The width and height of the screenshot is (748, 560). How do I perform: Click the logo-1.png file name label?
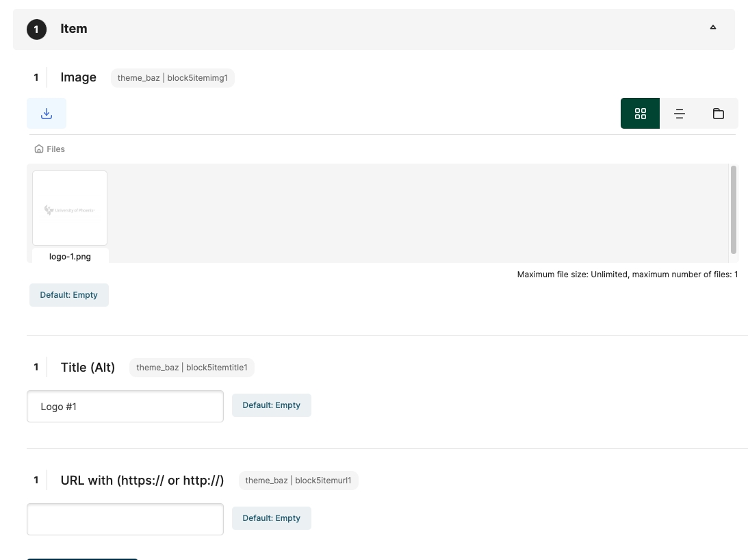pos(70,257)
